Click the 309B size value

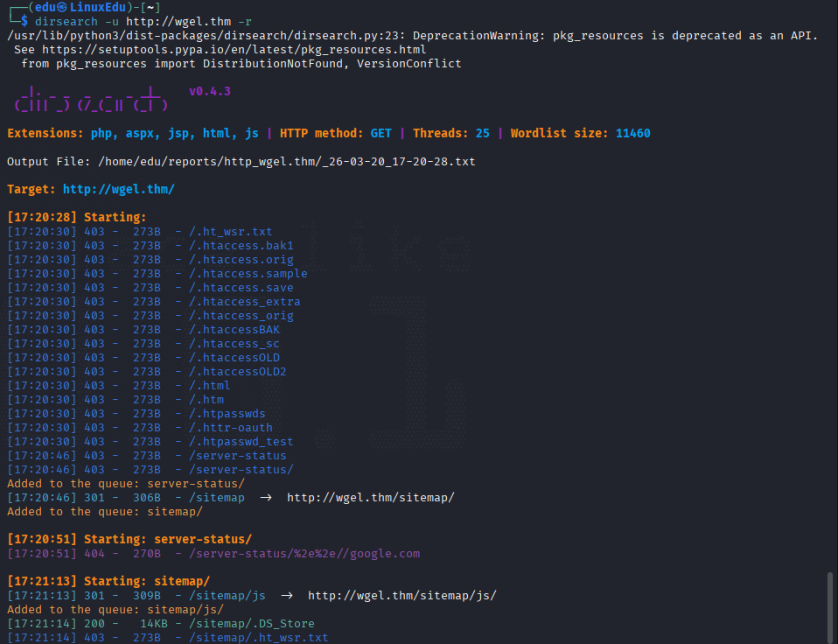pos(147,595)
